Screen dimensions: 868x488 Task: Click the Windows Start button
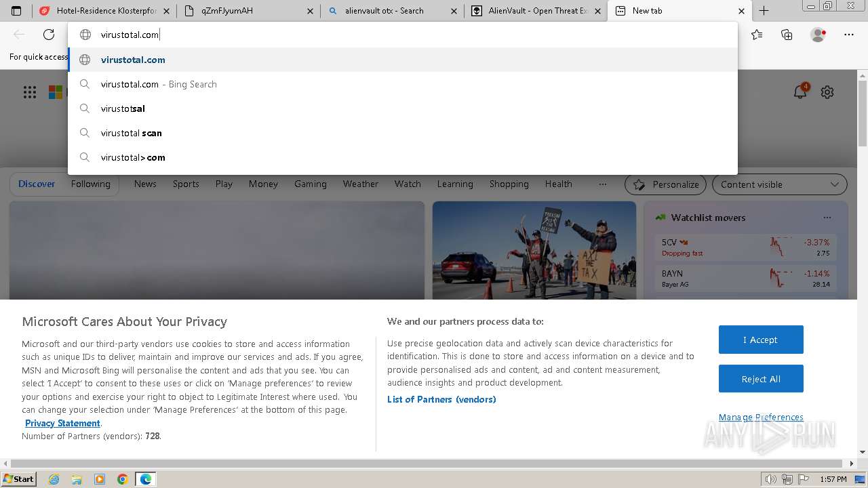(x=18, y=479)
